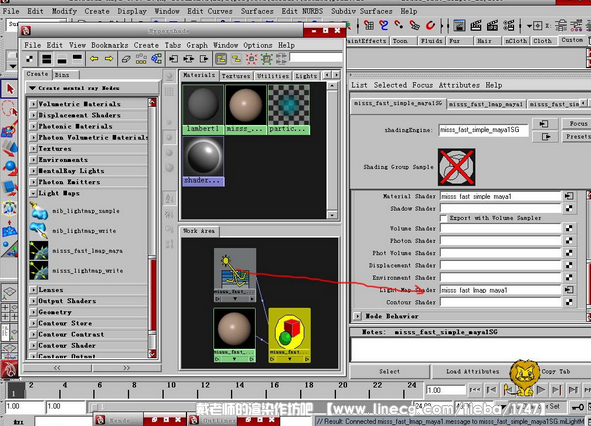The height and width of the screenshot is (426, 591).
Task: Toggle Create bar checker icon in Hypershade
Action: pyautogui.click(x=29, y=59)
